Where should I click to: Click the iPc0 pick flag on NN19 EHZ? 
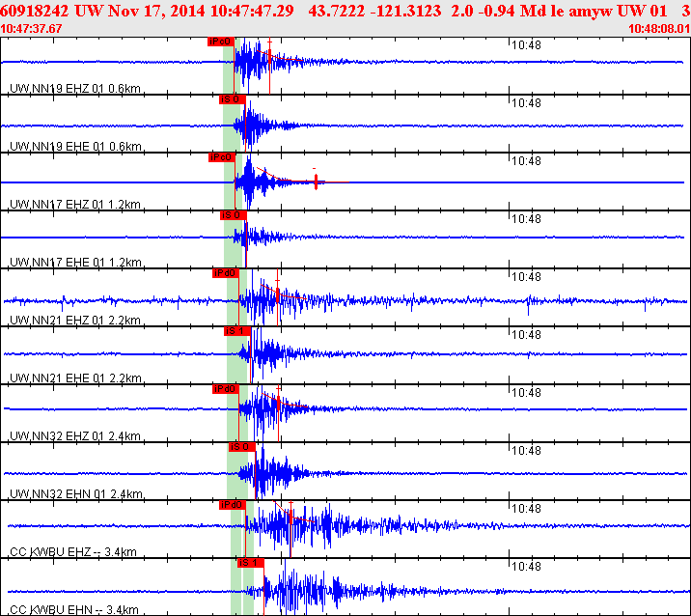tap(221, 42)
